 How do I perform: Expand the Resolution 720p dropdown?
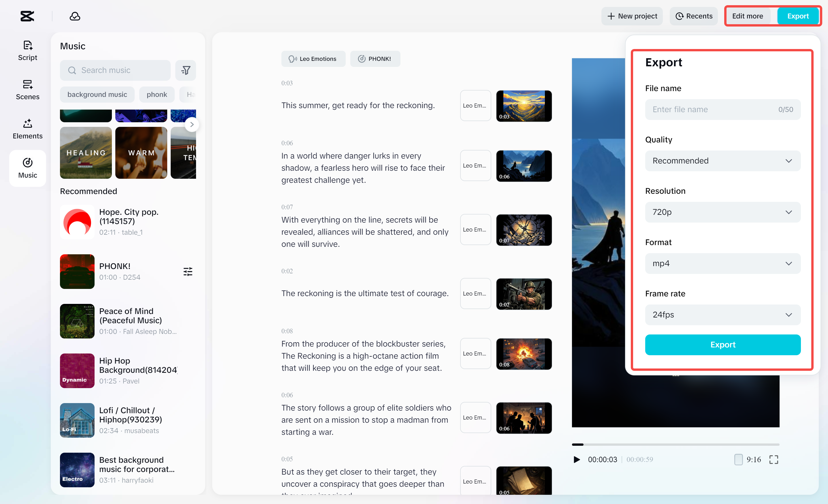click(x=722, y=212)
